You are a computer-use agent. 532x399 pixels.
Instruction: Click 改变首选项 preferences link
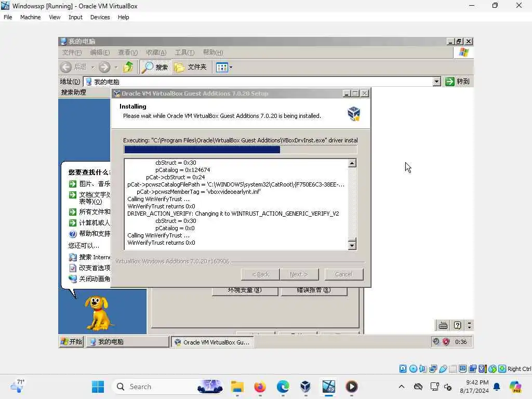pyautogui.click(x=90, y=268)
